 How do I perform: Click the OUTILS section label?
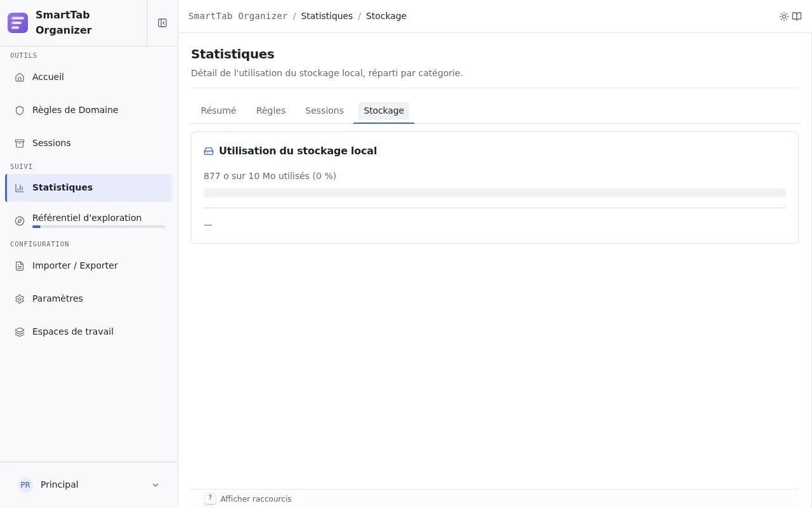click(23, 55)
